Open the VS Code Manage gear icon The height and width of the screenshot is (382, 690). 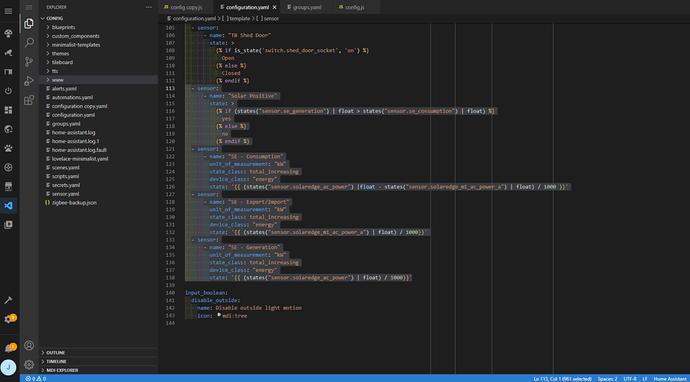tap(29, 364)
